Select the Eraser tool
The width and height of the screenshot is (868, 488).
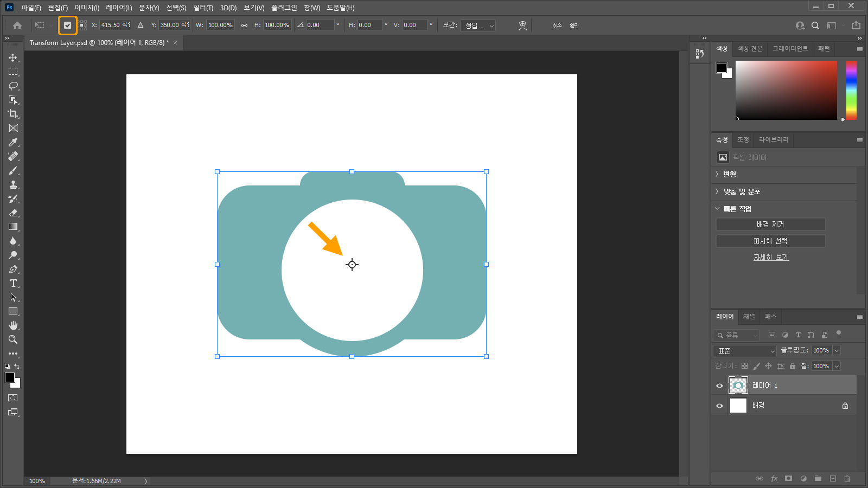point(13,213)
